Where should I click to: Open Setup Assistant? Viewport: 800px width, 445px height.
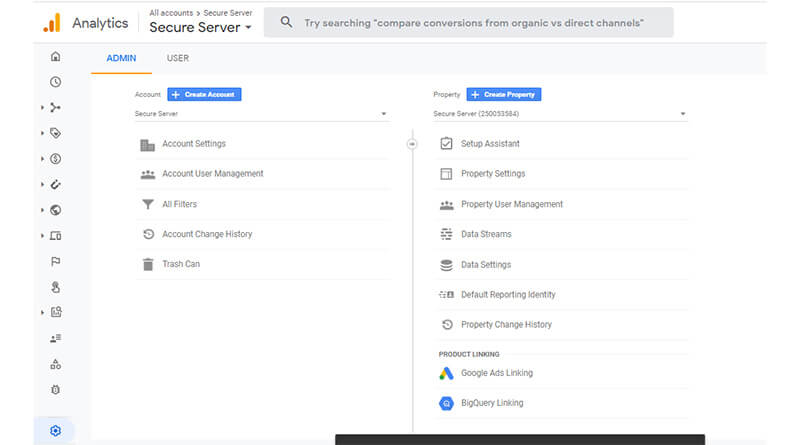(490, 144)
